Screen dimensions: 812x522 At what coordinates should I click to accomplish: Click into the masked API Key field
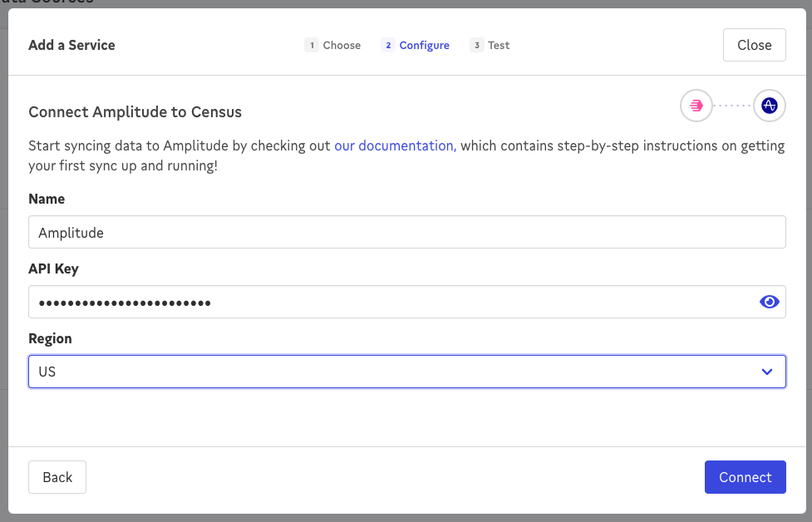pos(391,302)
